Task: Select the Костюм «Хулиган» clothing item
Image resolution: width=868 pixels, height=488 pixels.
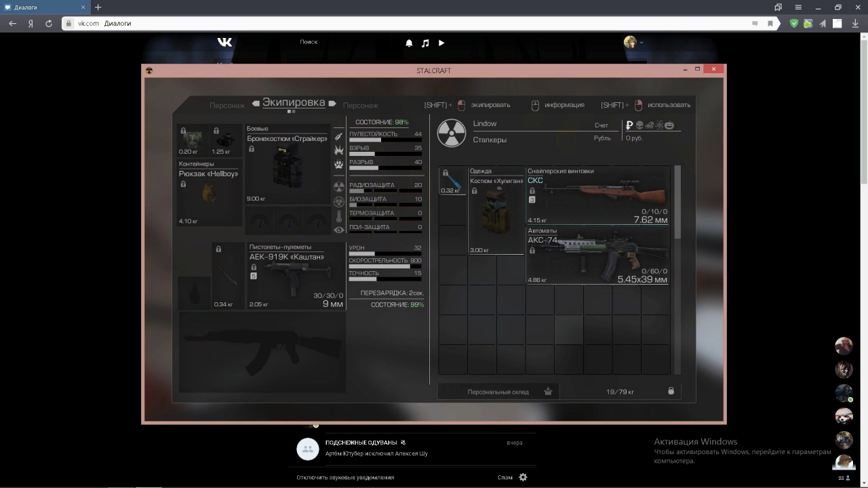Action: 496,210
